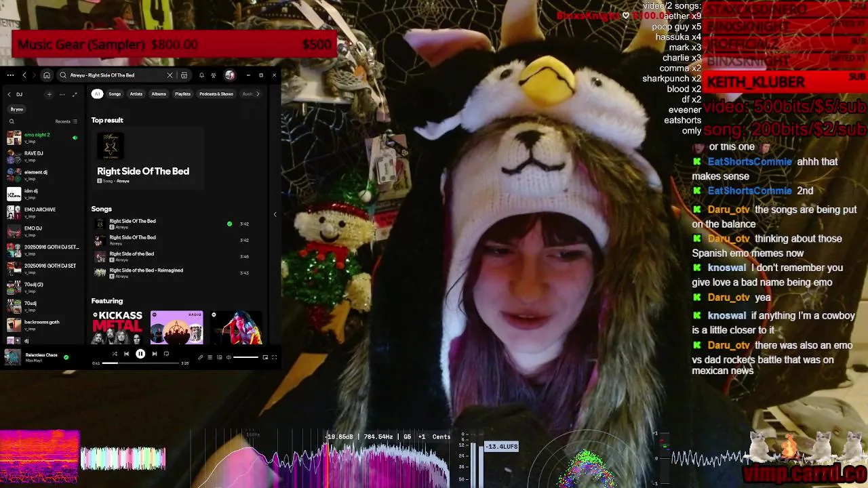
Task: Open the Kickass Metal playlist card
Action: (117, 327)
